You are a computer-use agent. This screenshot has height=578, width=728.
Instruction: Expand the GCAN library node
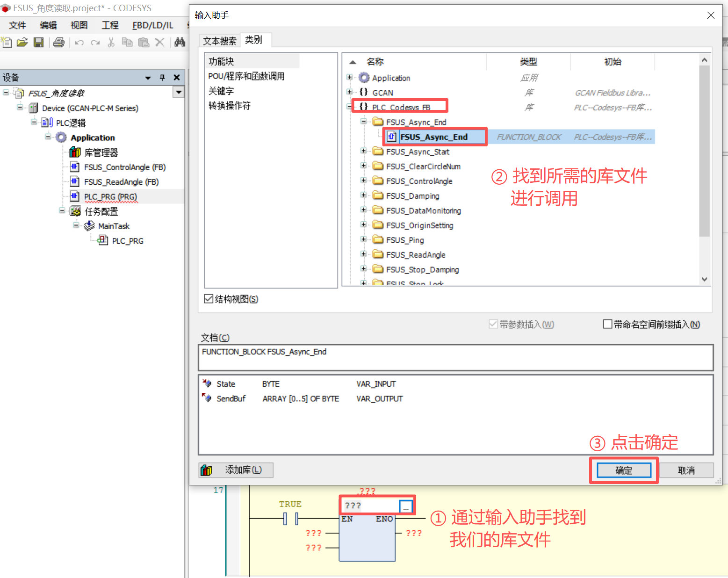tap(349, 92)
